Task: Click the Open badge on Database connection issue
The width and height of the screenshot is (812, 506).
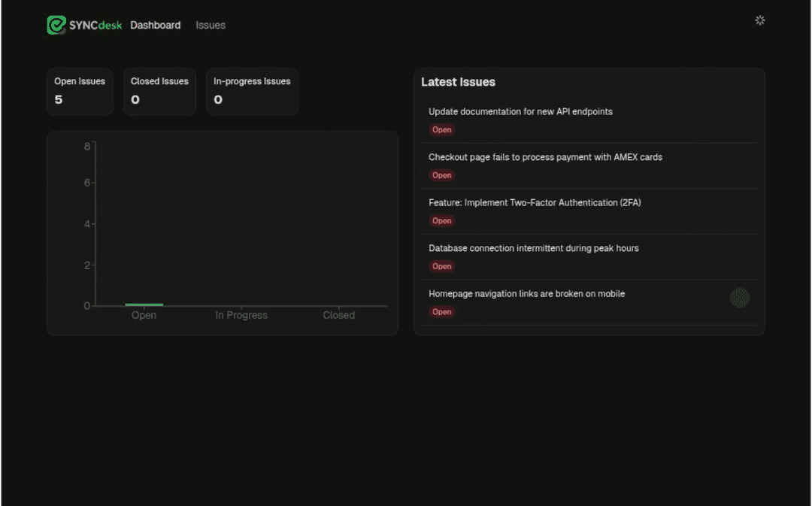Action: pyautogui.click(x=441, y=266)
